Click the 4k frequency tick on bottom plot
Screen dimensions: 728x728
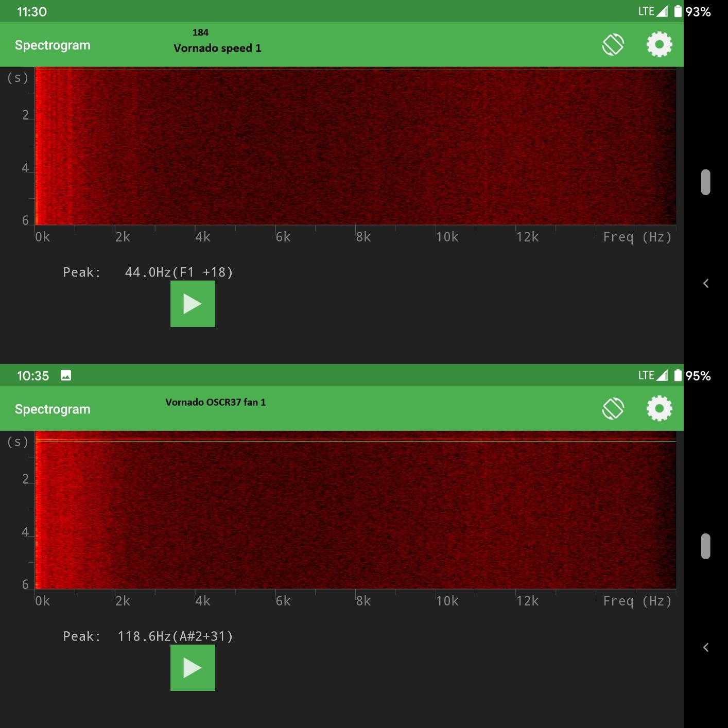point(203,601)
